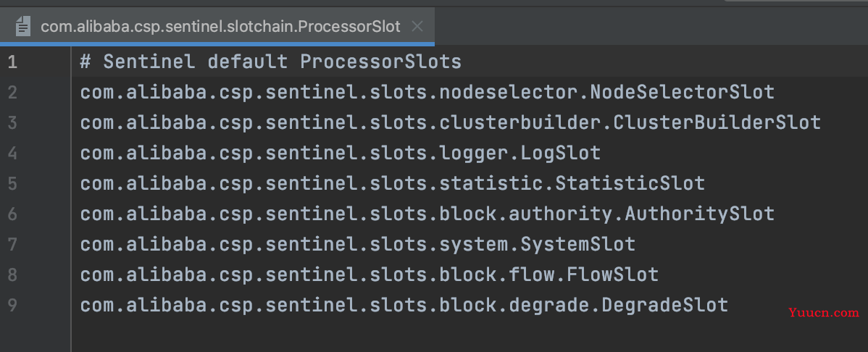The image size is (868, 352).
Task: Click line number 9 in the gutter
Action: click(x=12, y=305)
